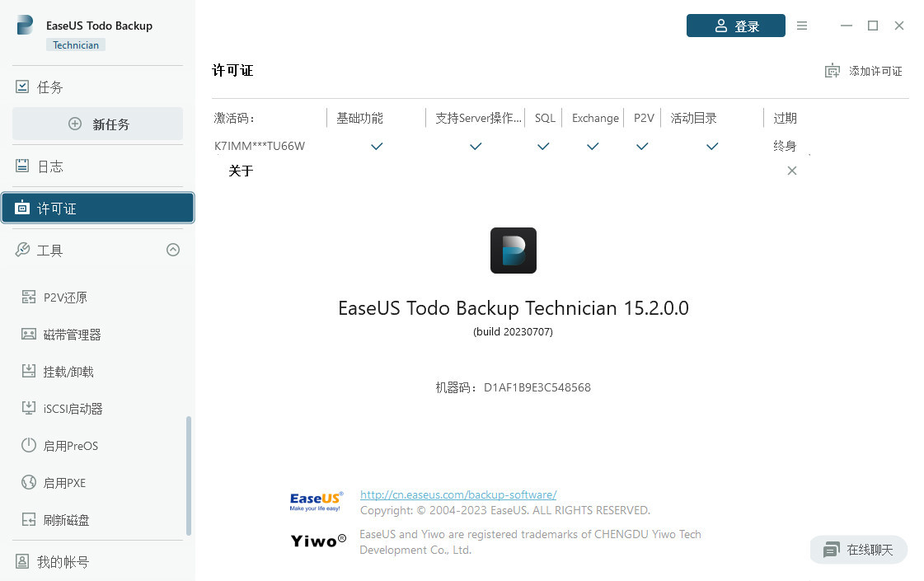Viewport: 924px width, 581px height.
Task: Click the checkmark under SQL
Action: click(543, 146)
